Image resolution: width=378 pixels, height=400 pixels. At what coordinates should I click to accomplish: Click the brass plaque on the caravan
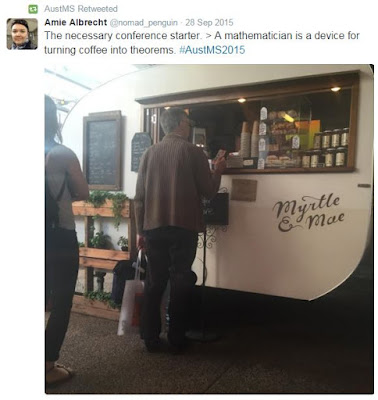[x=244, y=190]
